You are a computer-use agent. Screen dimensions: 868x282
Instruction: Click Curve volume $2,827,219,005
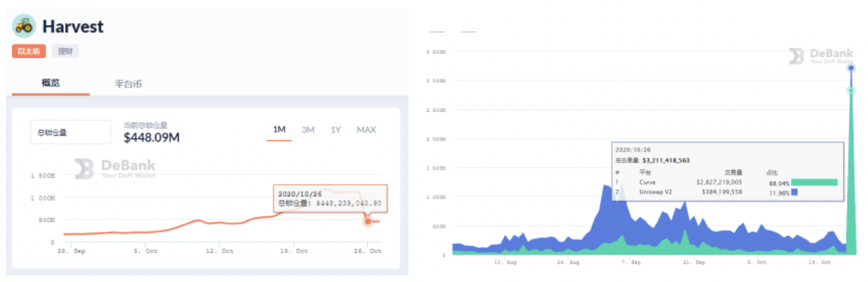[719, 182]
